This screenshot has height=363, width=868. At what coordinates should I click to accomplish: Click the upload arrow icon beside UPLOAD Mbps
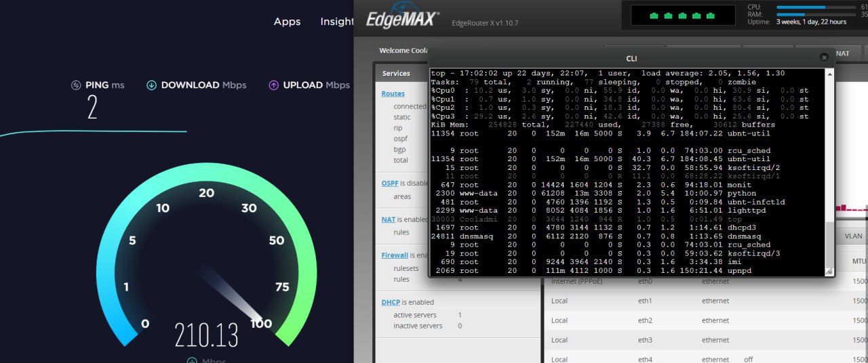click(x=273, y=85)
